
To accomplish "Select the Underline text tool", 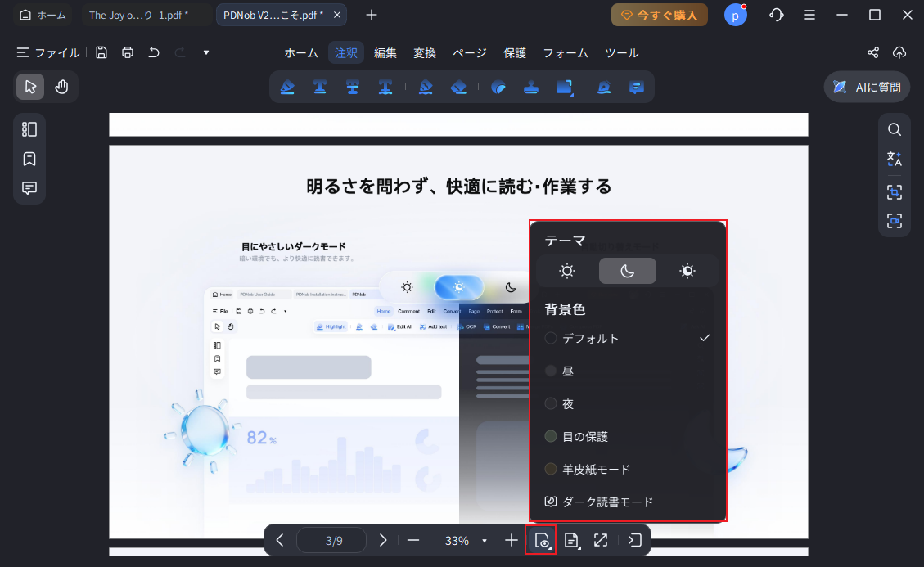I will click(x=320, y=86).
